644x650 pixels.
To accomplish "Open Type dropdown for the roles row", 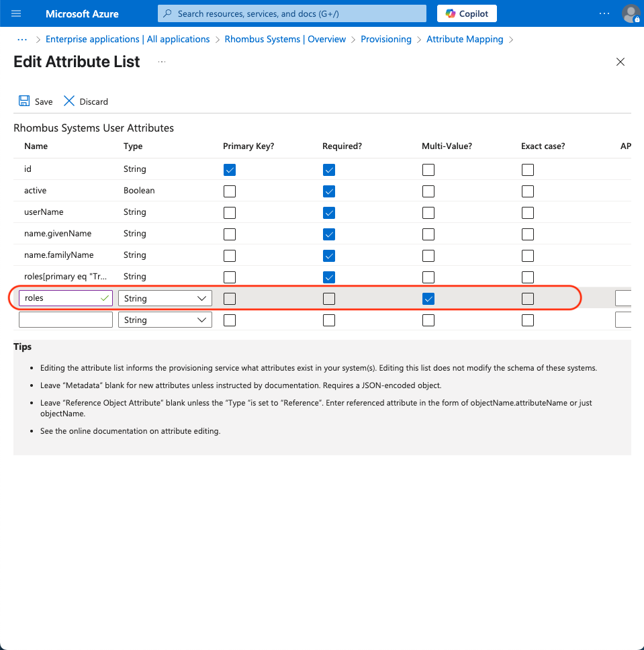I will (165, 298).
